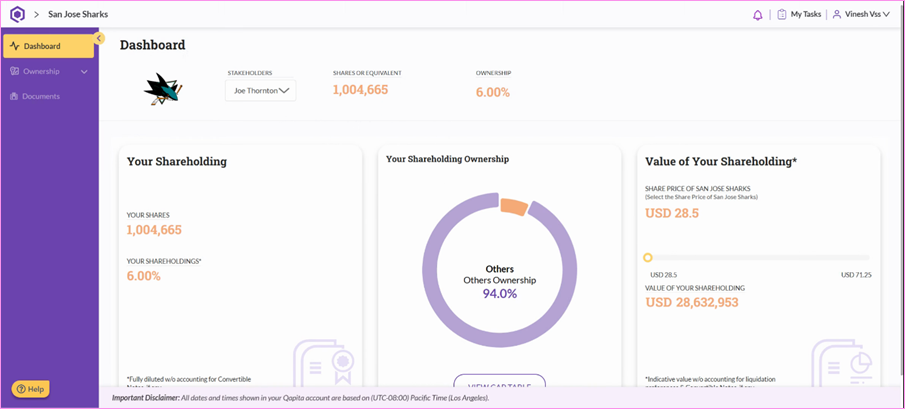
Task: Click the Value of Your Shareholding heading
Action: (x=721, y=162)
